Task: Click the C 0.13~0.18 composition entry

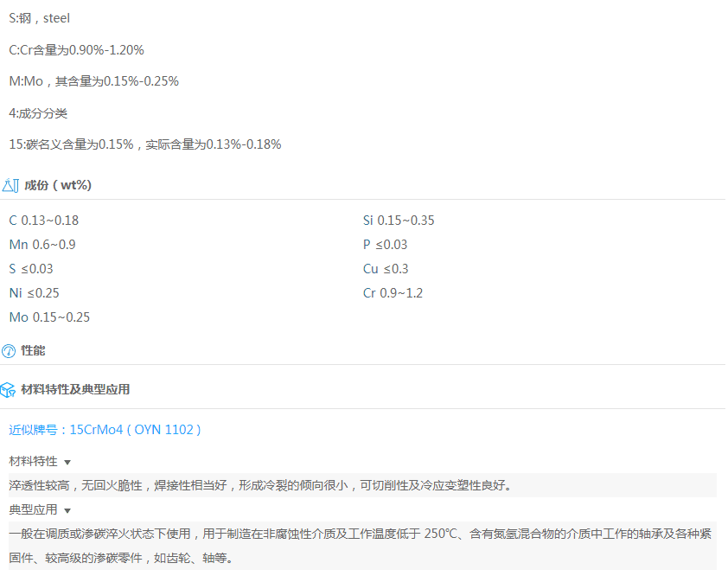Action: coord(43,221)
